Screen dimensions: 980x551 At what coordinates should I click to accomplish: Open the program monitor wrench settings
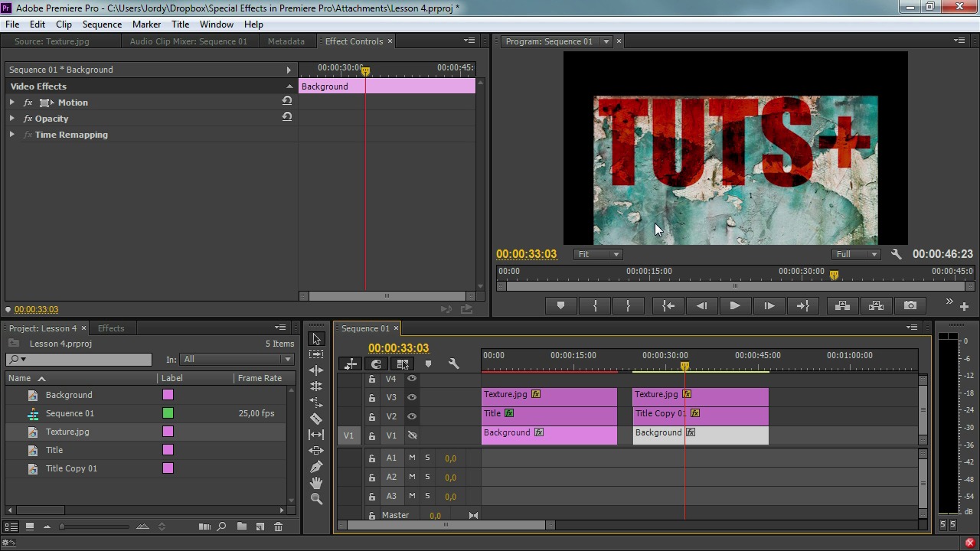[x=896, y=254]
